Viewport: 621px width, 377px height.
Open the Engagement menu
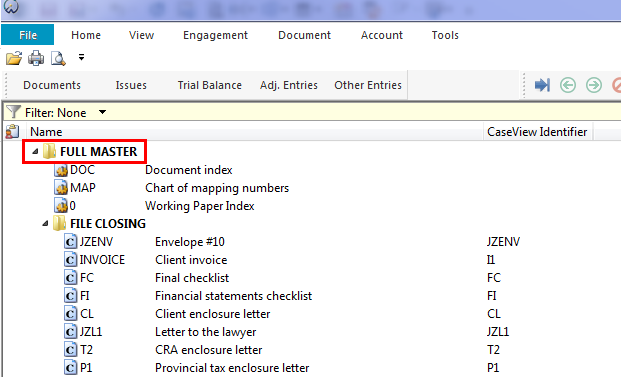(215, 35)
